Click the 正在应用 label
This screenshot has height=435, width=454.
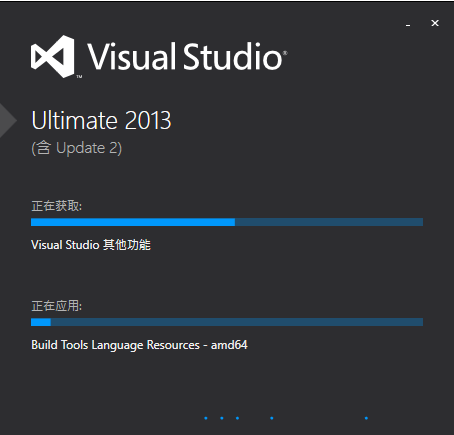(x=57, y=306)
